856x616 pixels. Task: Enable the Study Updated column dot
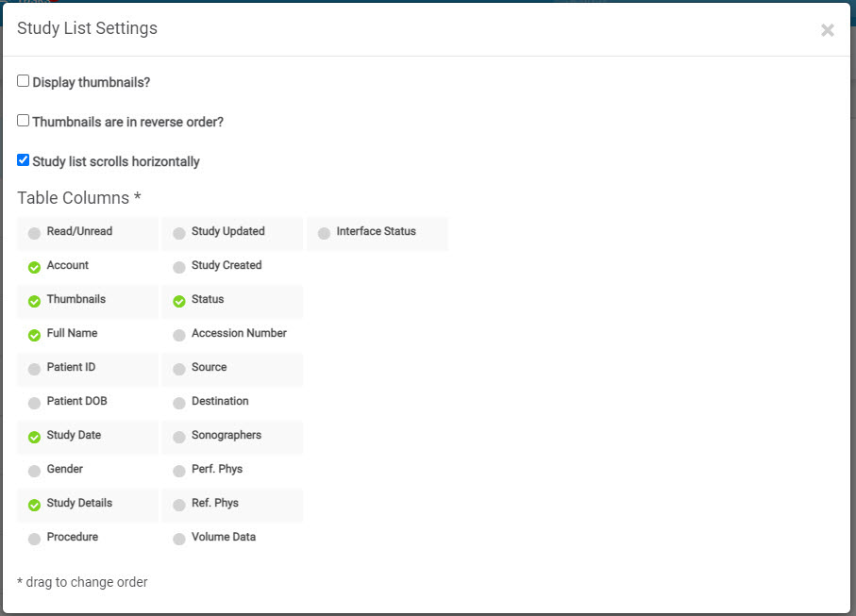(x=179, y=234)
